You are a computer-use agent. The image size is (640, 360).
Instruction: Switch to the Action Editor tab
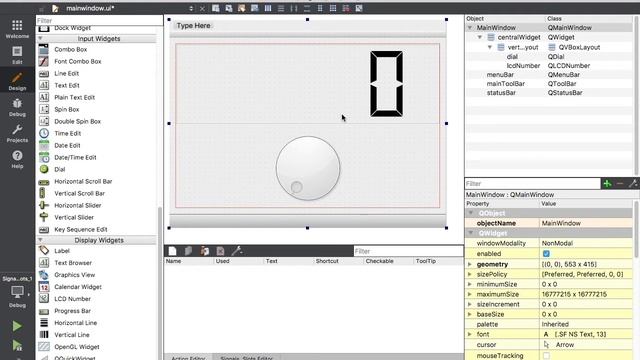point(188,357)
